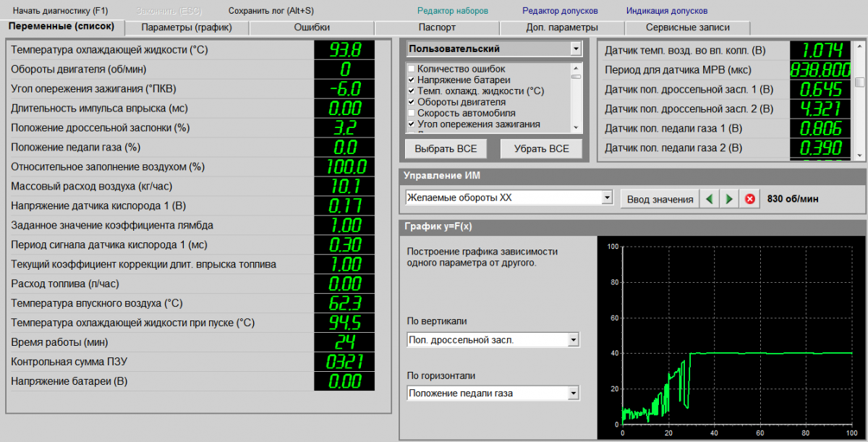868x442 pixels.
Task: Uncheck 'Темп. охлажд. жидкости (°C)' checkbox
Action: coord(412,91)
